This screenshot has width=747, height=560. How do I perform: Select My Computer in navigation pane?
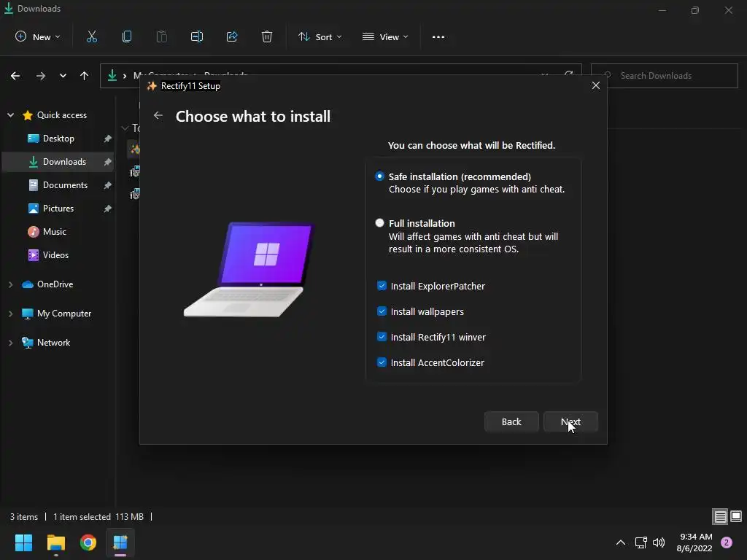(57, 314)
